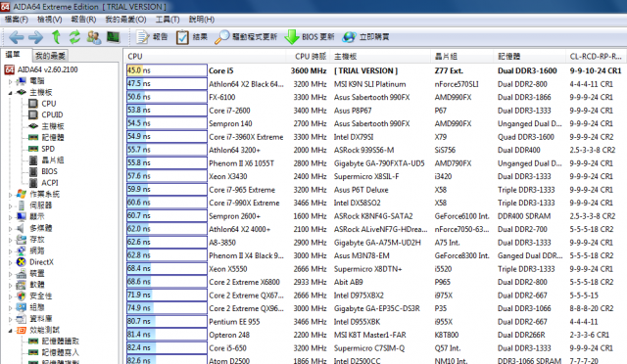Click the driver update magnifier button
Image resolution: width=627 pixels, height=364 pixels.
click(246, 37)
